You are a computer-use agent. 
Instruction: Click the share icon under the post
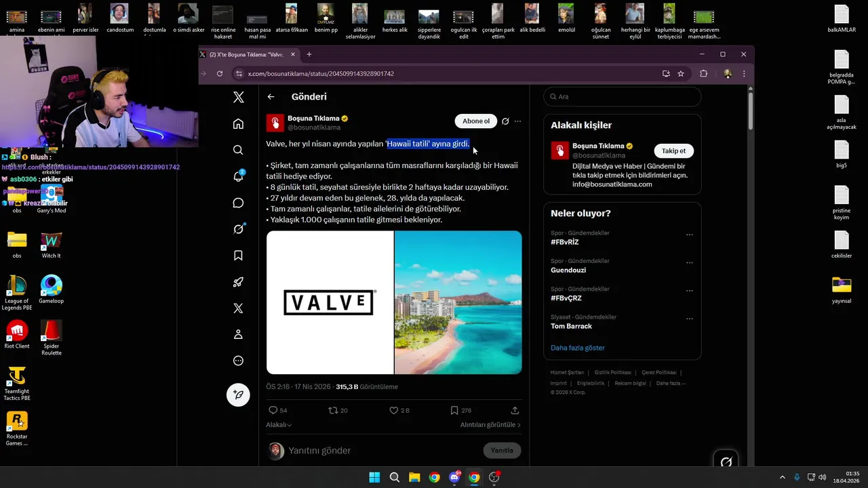point(515,410)
